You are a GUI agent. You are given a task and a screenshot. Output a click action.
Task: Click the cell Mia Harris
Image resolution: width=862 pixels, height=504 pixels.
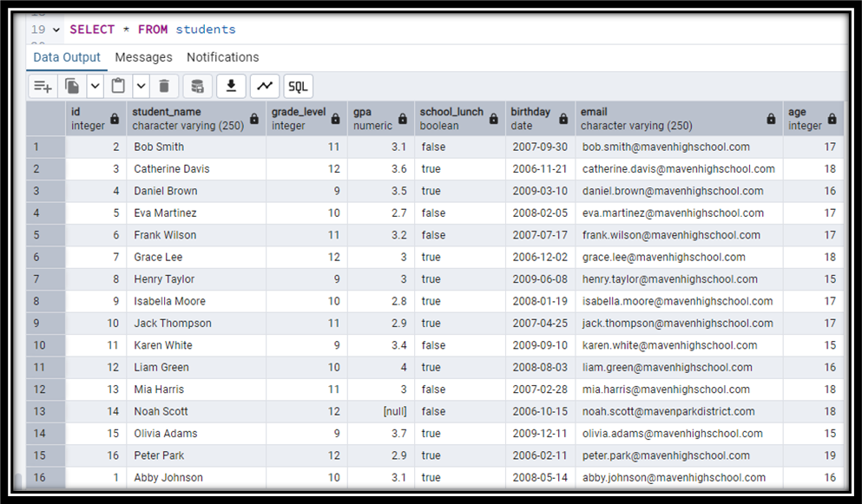pos(196,389)
